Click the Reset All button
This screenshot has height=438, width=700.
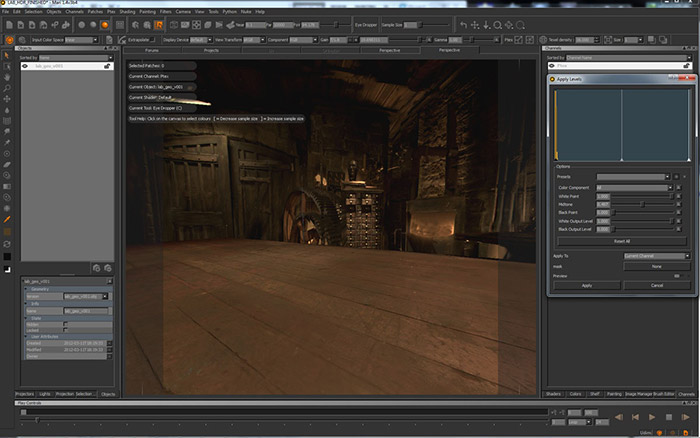pyautogui.click(x=621, y=241)
